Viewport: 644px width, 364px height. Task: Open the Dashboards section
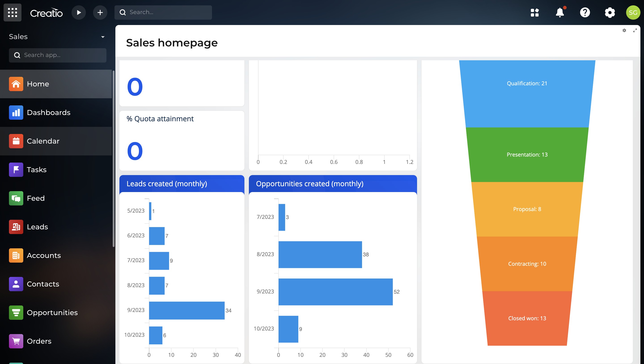pyautogui.click(x=49, y=113)
